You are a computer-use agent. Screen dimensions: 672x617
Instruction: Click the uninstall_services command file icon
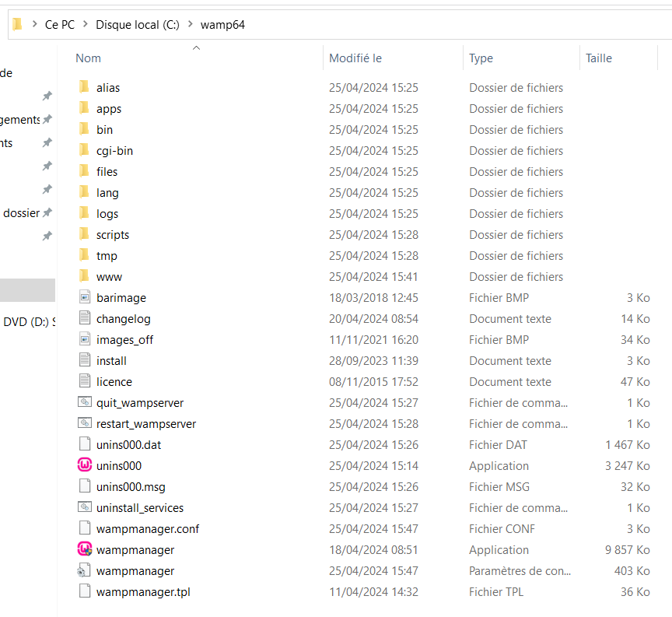pos(85,507)
